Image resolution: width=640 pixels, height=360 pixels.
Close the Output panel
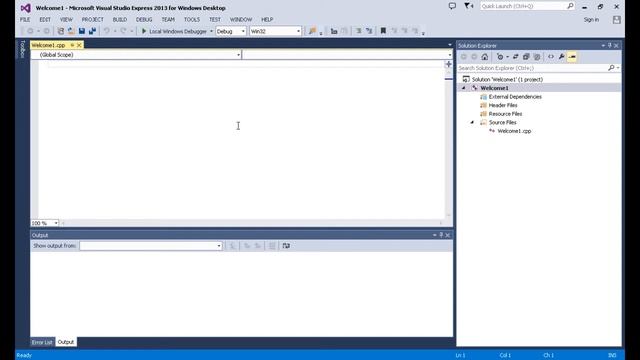448,235
